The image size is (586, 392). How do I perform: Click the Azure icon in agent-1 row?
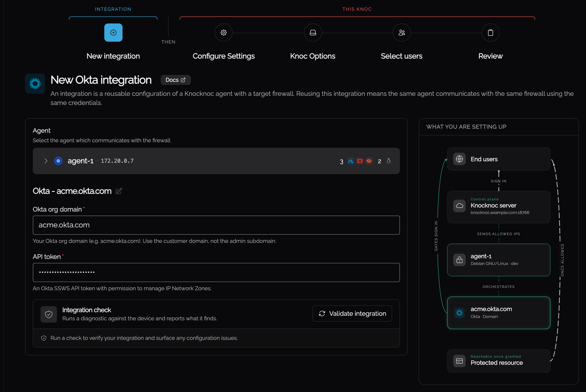click(x=351, y=161)
